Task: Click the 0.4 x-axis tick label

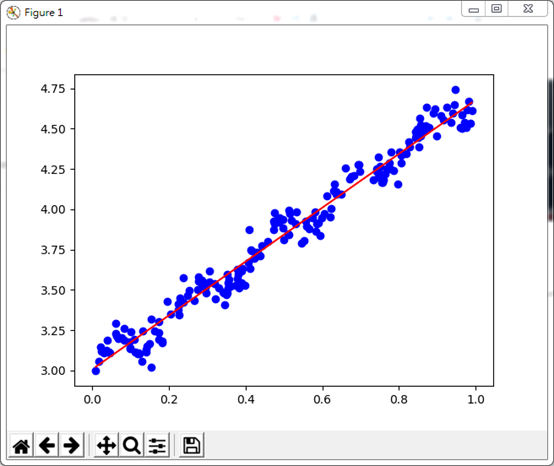Action: click(246, 400)
